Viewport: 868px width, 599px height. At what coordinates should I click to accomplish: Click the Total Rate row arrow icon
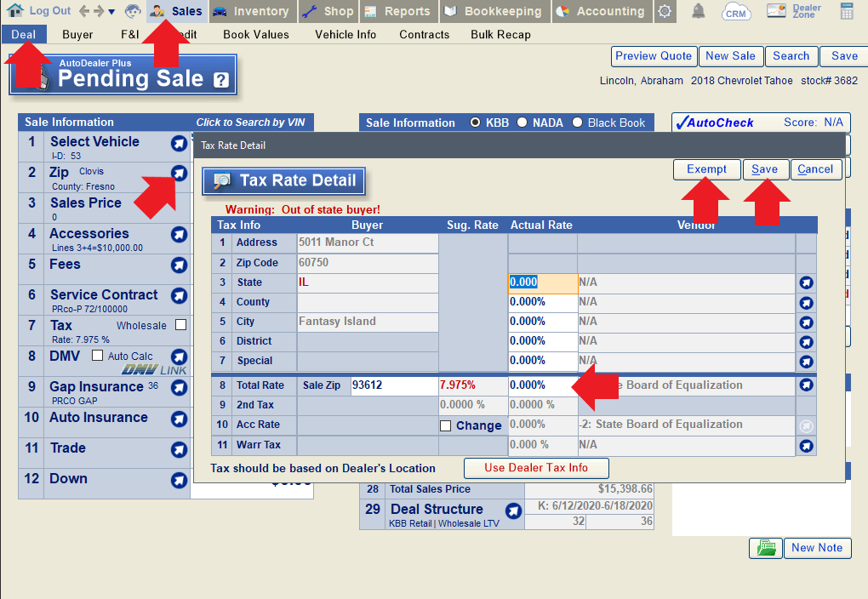(806, 385)
